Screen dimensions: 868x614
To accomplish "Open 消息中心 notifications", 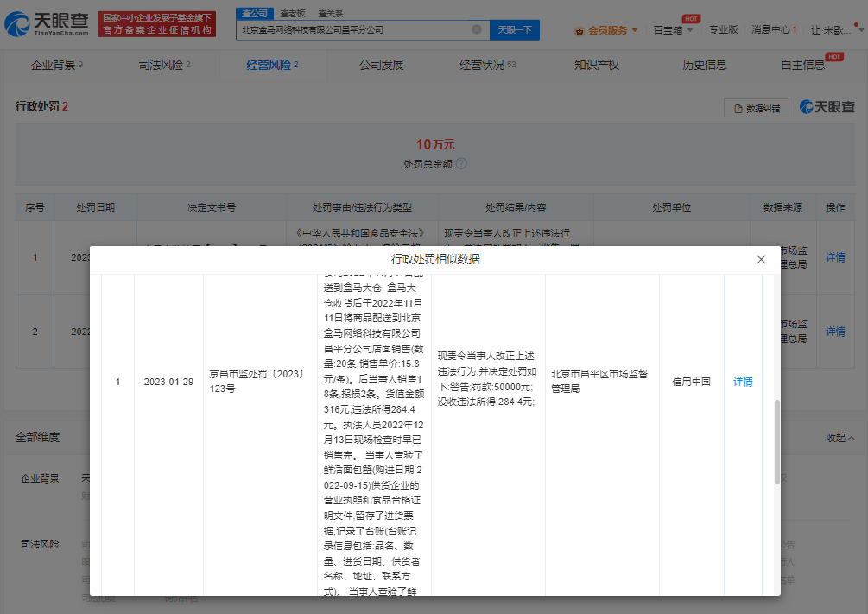I will 774,29.
